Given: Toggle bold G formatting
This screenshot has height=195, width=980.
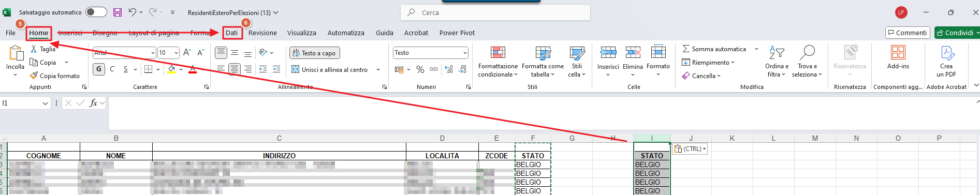Looking at the screenshot, I should [x=99, y=69].
